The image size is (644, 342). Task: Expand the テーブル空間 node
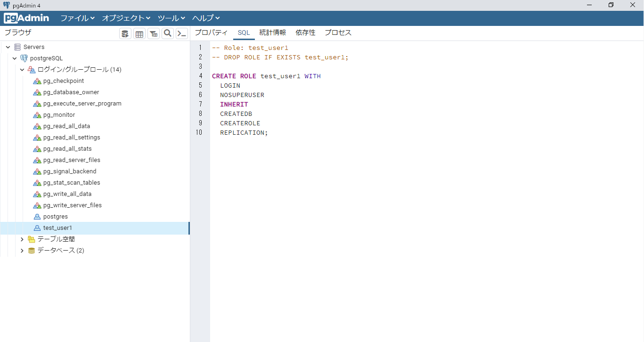point(22,239)
